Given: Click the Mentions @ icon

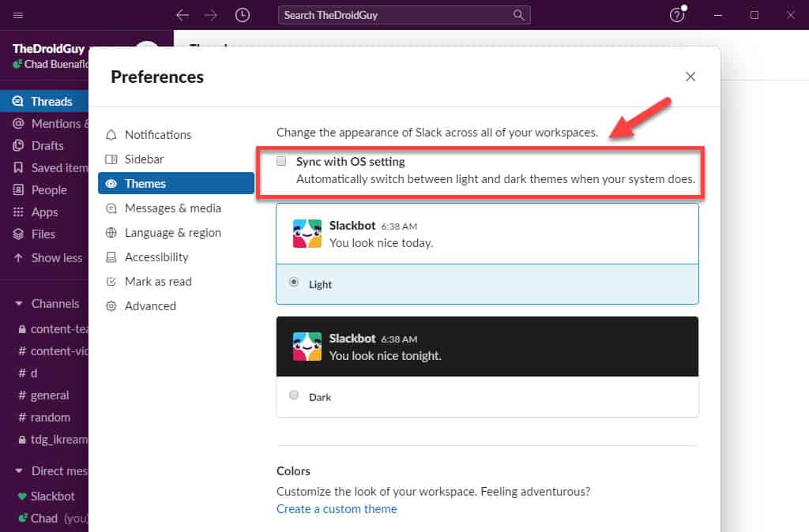Looking at the screenshot, I should coord(18,124).
